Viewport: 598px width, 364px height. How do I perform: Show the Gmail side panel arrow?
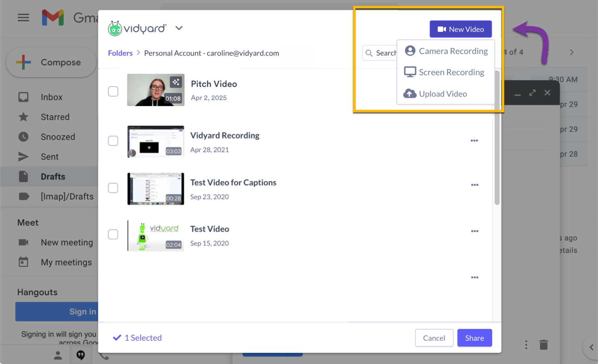coord(591,347)
